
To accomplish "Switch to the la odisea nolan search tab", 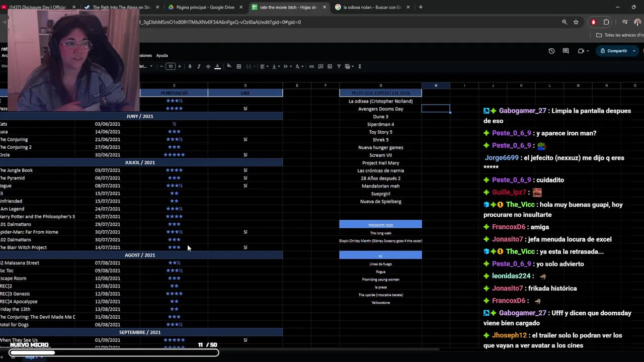I will pos(372,7).
